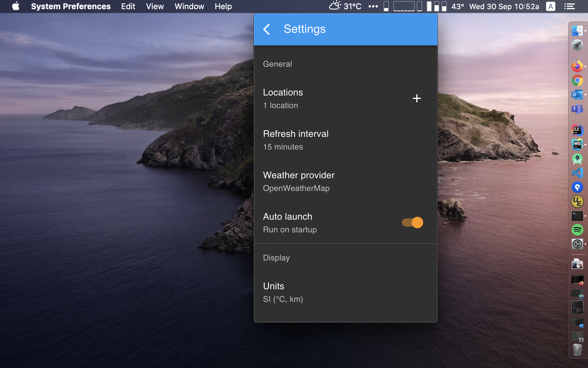This screenshot has height=368, width=588.
Task: Click the date and time in menu bar
Action: 504,6
